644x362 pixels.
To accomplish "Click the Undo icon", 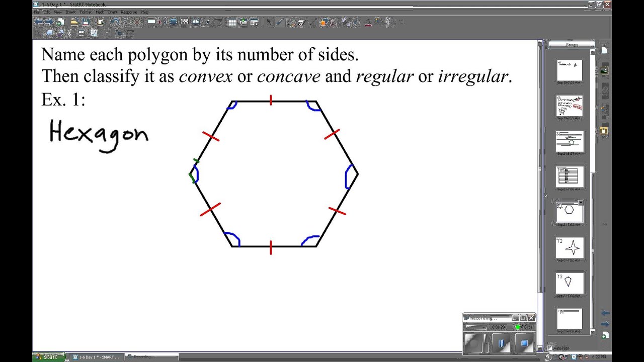I will tap(115, 22).
